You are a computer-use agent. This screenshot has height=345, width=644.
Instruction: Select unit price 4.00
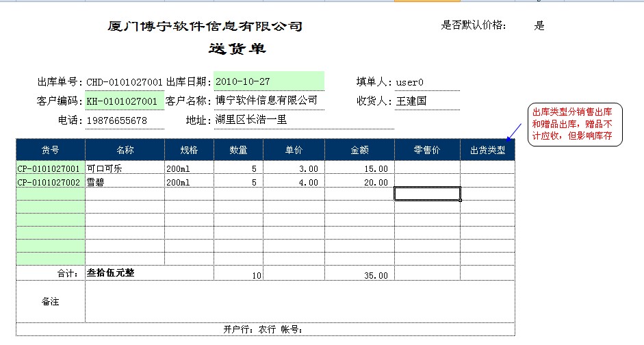click(x=308, y=182)
